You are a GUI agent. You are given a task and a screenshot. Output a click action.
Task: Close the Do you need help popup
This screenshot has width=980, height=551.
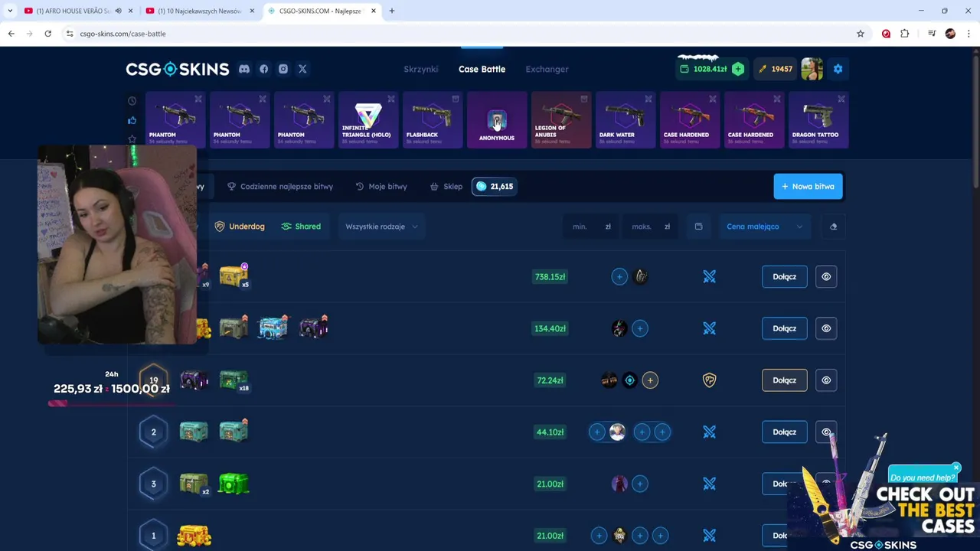[x=956, y=468]
